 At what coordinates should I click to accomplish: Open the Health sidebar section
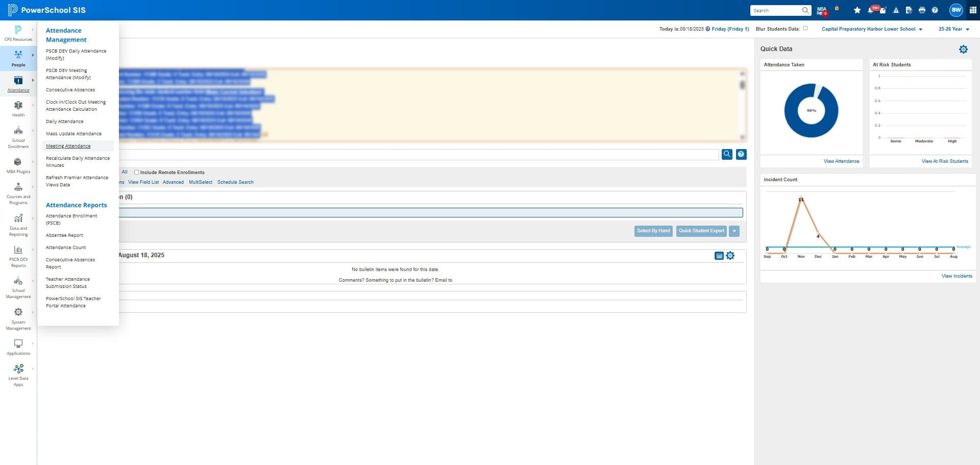pos(18,108)
